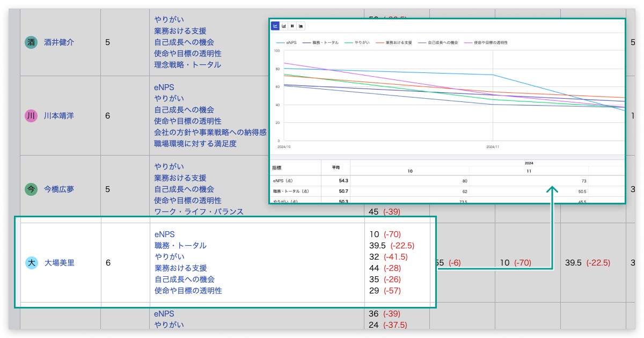Image resolution: width=644 pixels, height=338 pixels.
Task: Open やりがい metric in 酒井健介's row
Action: [x=169, y=20]
